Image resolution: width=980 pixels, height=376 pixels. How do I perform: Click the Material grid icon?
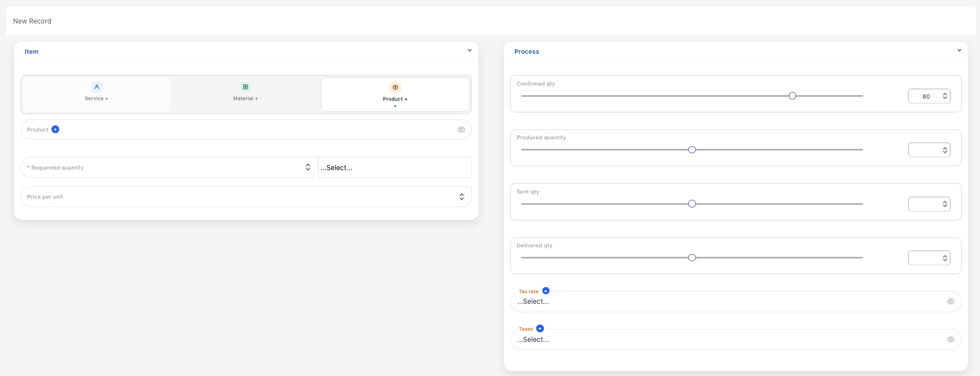pos(245,87)
